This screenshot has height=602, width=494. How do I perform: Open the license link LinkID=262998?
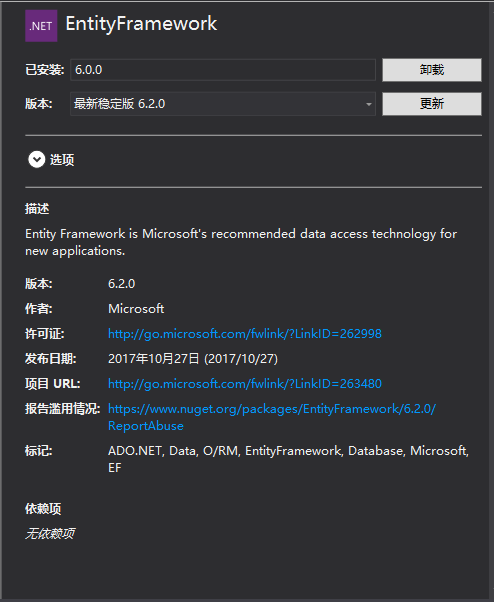coord(245,333)
